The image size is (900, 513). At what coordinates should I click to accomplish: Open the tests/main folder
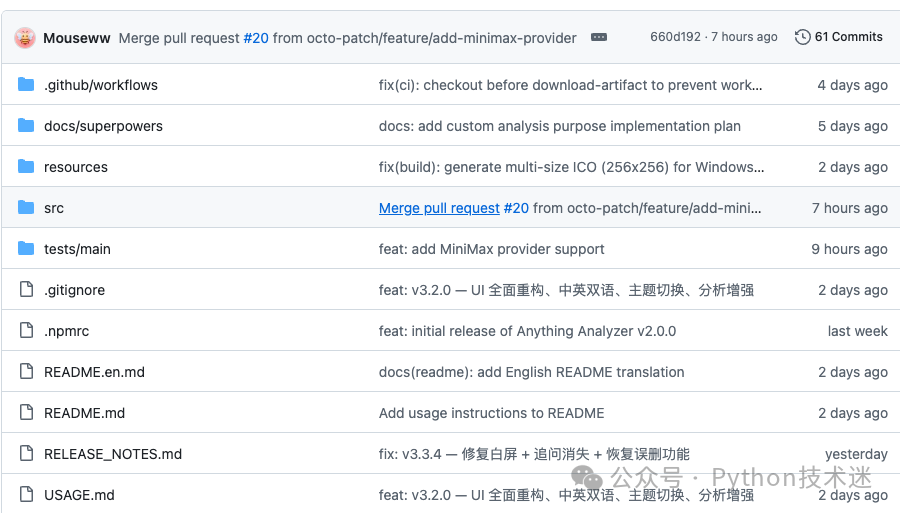[x=77, y=249]
